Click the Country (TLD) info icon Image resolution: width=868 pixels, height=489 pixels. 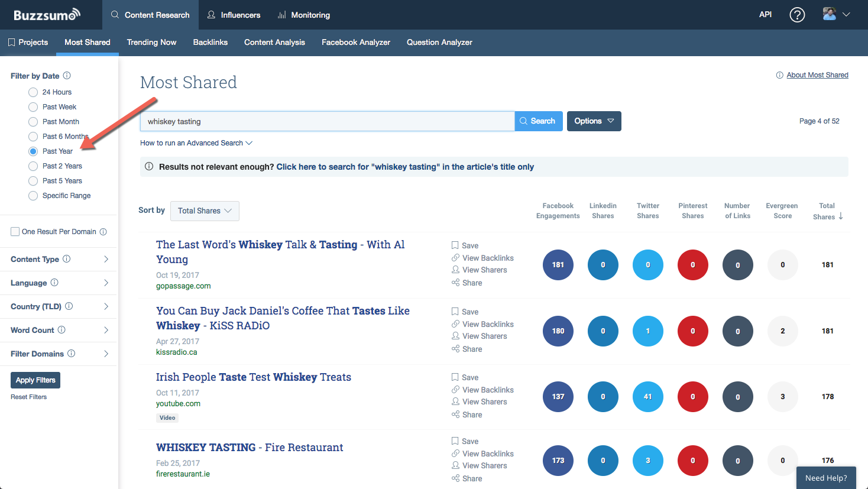pos(69,306)
